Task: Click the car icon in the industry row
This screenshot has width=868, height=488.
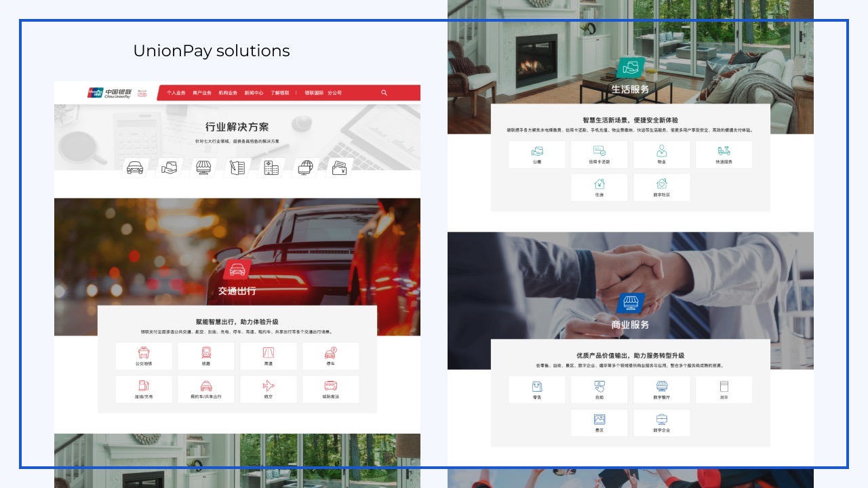Action: [x=135, y=167]
